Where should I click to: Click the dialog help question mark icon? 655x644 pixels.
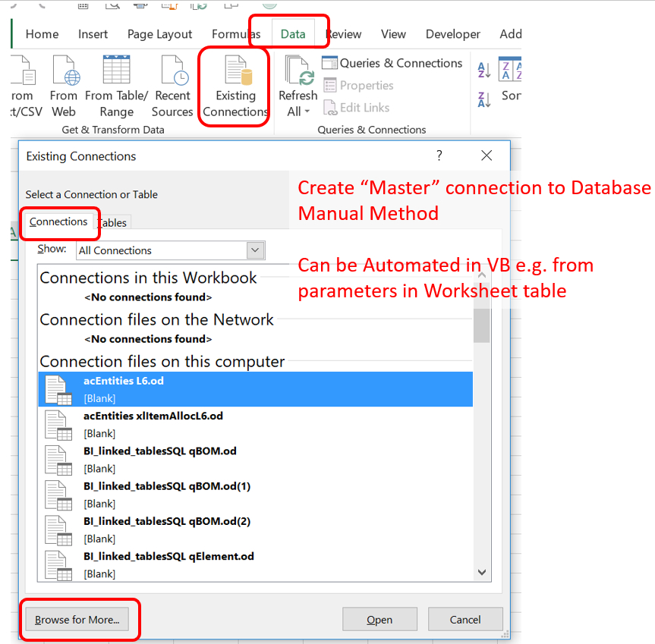tap(439, 156)
